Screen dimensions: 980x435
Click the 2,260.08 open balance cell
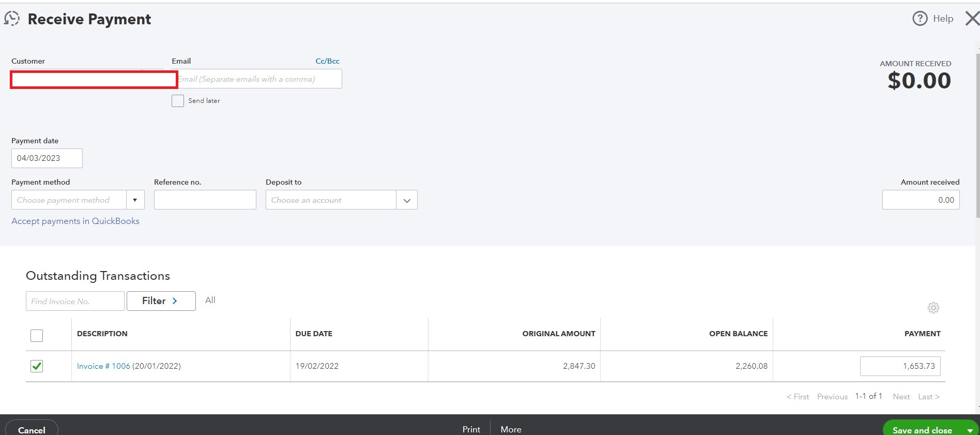tap(752, 366)
